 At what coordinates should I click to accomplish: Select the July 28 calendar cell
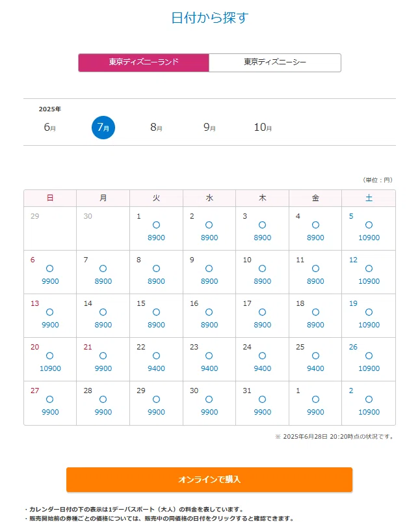pyautogui.click(x=103, y=403)
